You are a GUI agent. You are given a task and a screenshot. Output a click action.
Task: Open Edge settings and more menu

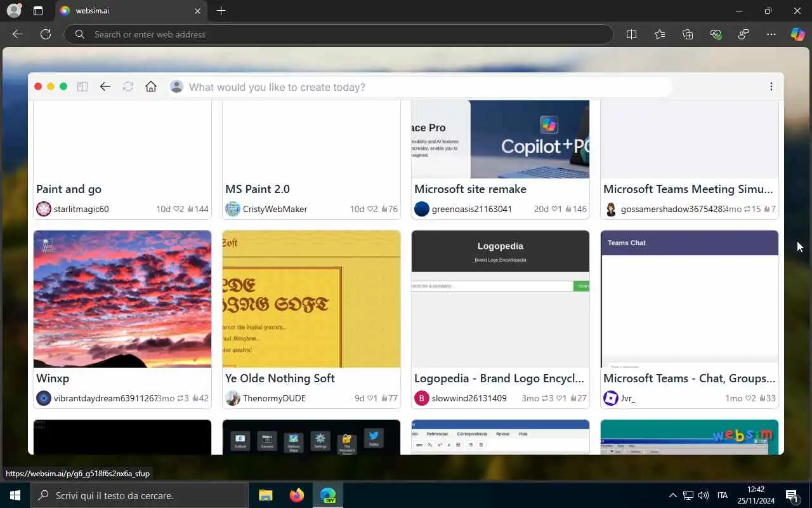click(x=771, y=34)
